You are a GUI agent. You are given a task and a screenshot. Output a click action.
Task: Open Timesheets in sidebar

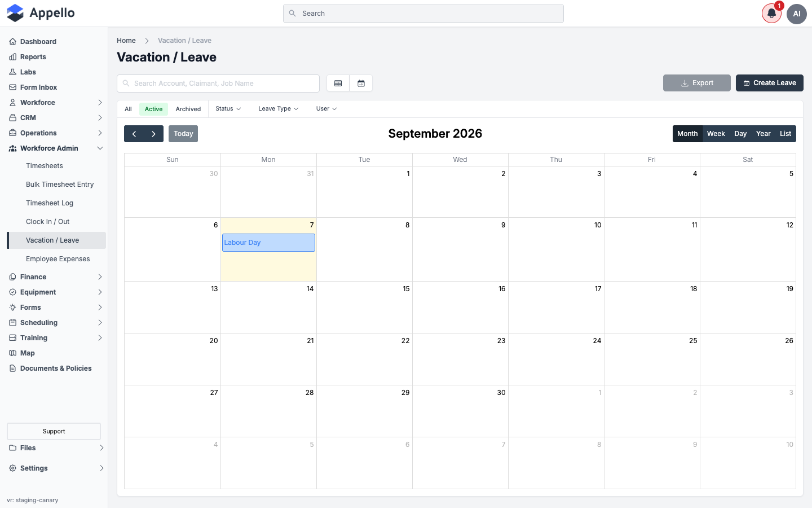tap(45, 166)
